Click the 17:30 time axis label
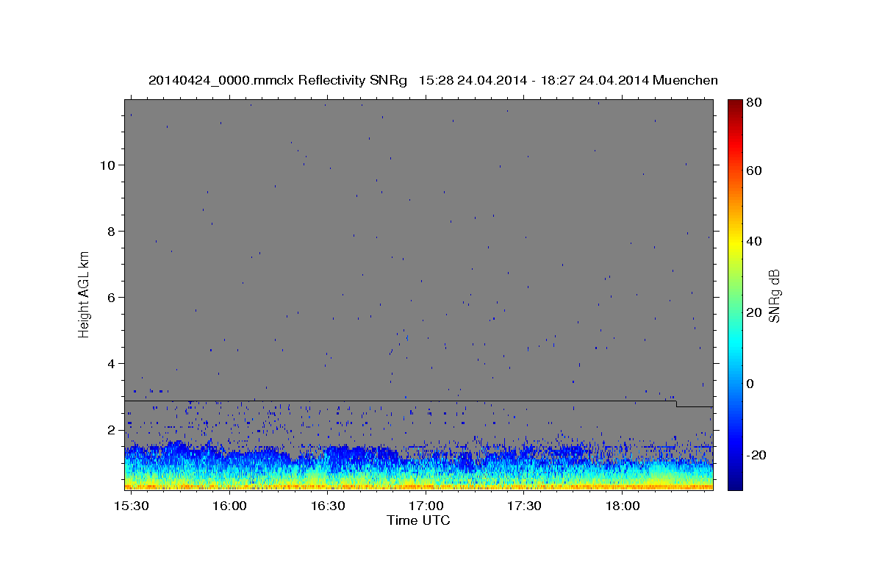The image size is (882, 588). (524, 506)
